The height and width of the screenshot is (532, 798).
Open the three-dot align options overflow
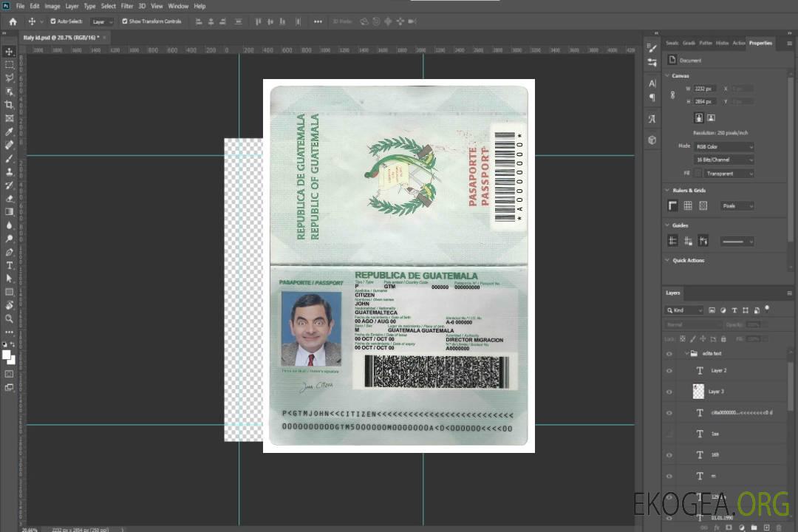click(318, 21)
